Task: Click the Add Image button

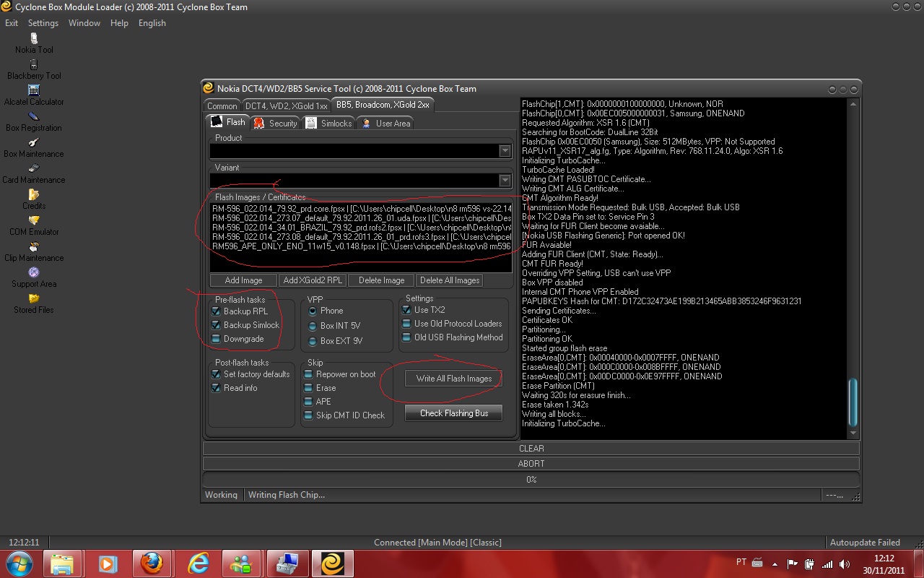Action: pos(243,280)
